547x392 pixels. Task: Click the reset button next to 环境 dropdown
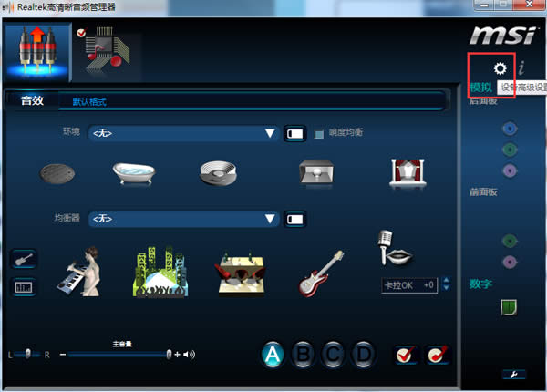pos(294,134)
